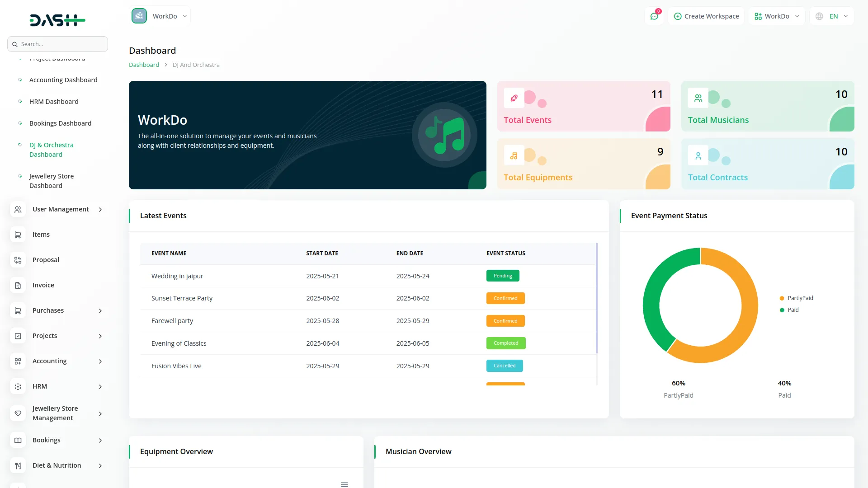Click the Create Workspace button
868x488 pixels.
pyautogui.click(x=706, y=16)
